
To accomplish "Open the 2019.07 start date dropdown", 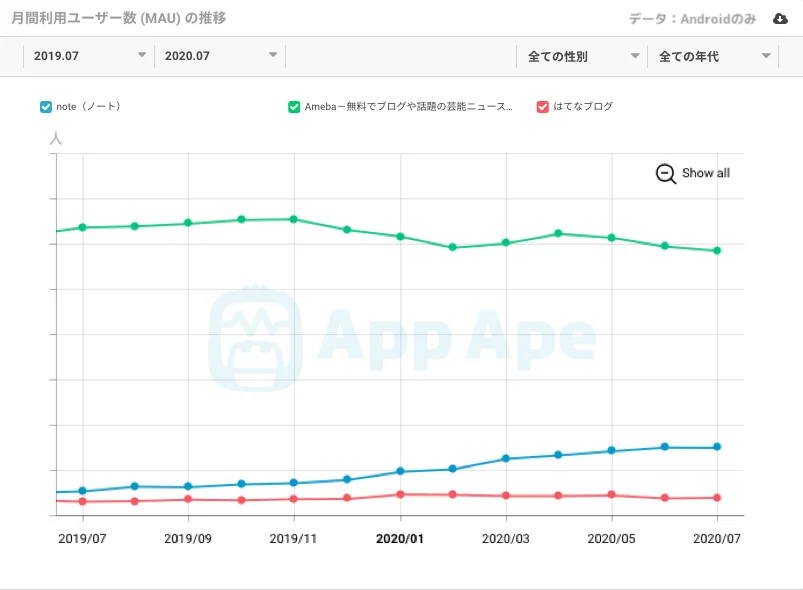I will (89, 56).
